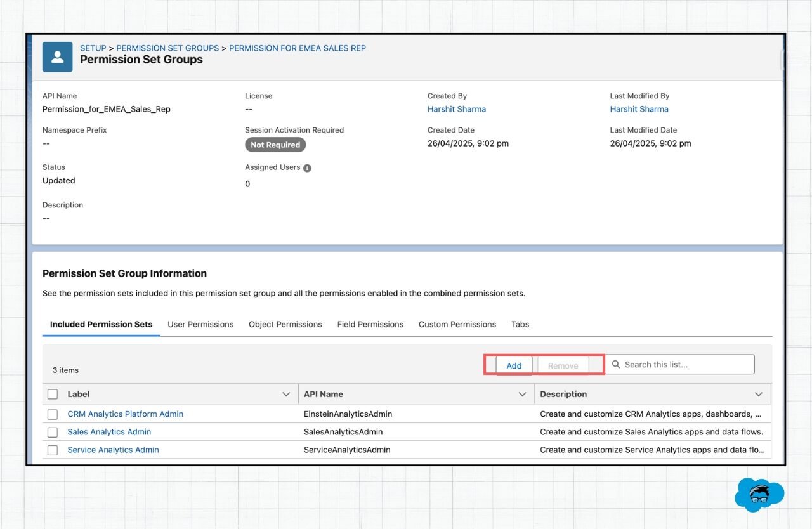Check the Sales Analytics Admin row checkbox
Image resolution: width=812 pixels, height=529 pixels.
tap(53, 432)
